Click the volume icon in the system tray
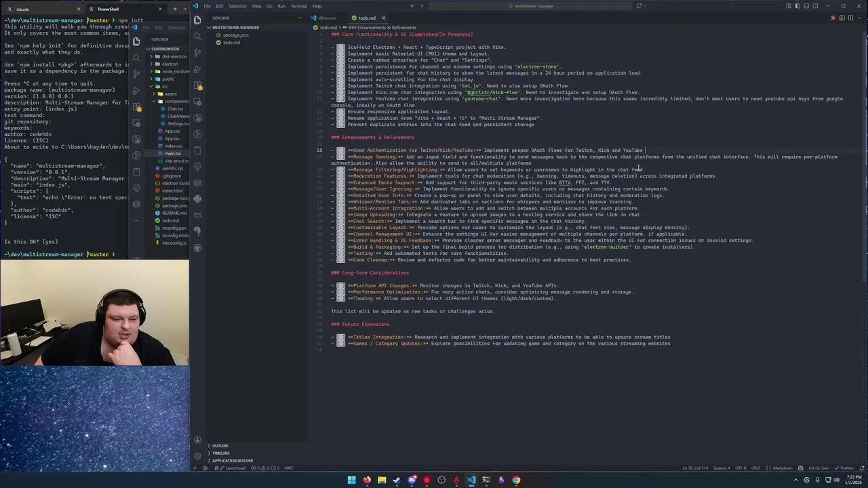The height and width of the screenshot is (488, 868). click(x=837, y=480)
